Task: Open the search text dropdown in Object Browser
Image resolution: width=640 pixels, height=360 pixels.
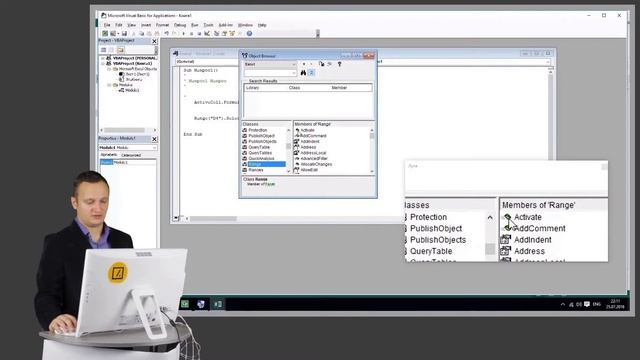Action: click(x=293, y=73)
